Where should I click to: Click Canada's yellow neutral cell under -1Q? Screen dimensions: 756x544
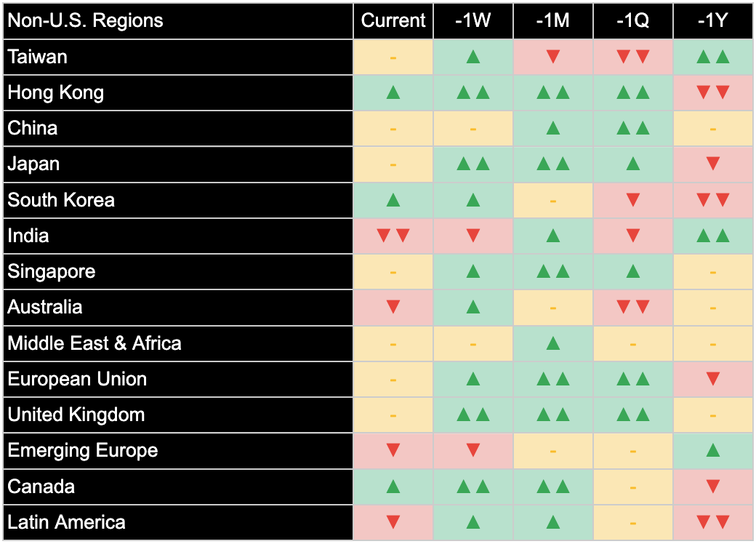pos(632,487)
